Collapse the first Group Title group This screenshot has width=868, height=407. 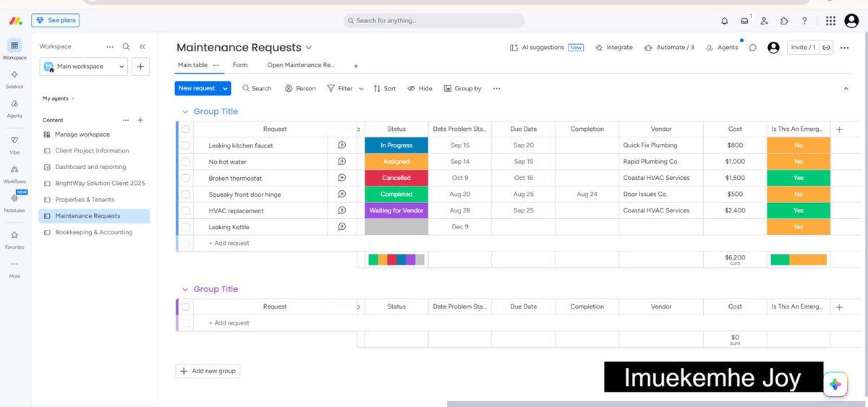coord(185,112)
